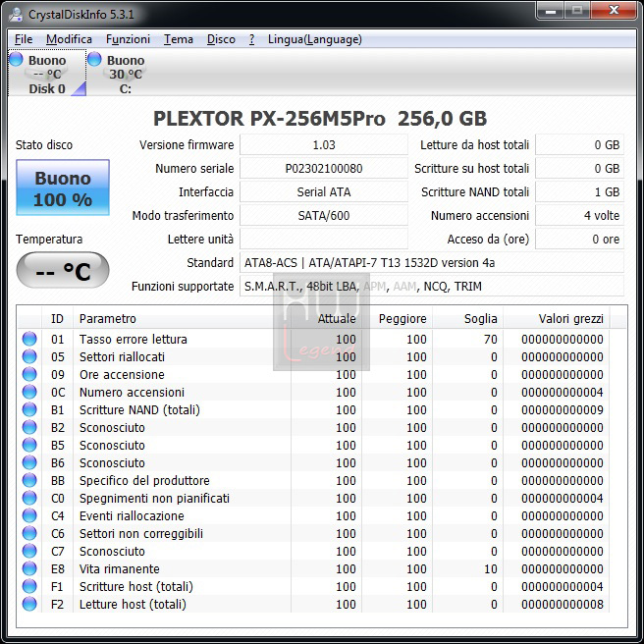644x644 pixels.
Task: Click status icon for Letture host (totali)
Action: [29, 604]
